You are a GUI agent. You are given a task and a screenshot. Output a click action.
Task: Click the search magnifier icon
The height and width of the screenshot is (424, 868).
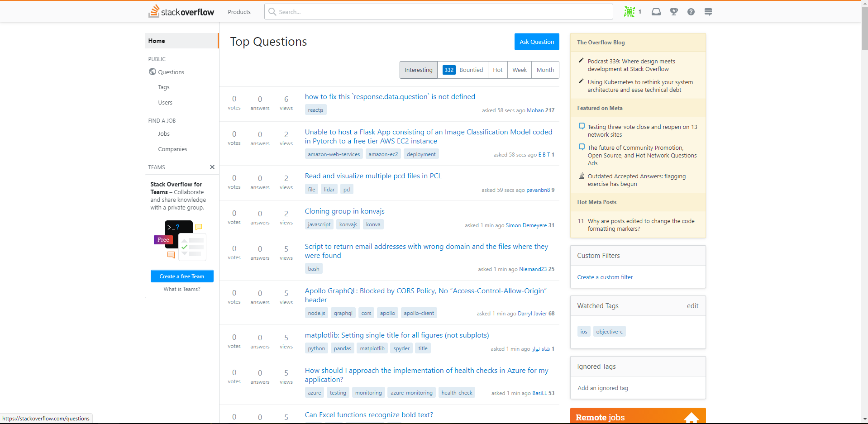(272, 12)
